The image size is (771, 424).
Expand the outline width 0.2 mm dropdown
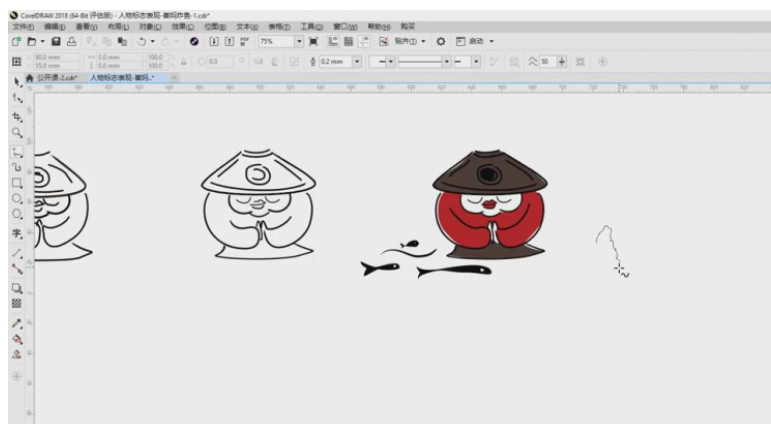pos(357,61)
